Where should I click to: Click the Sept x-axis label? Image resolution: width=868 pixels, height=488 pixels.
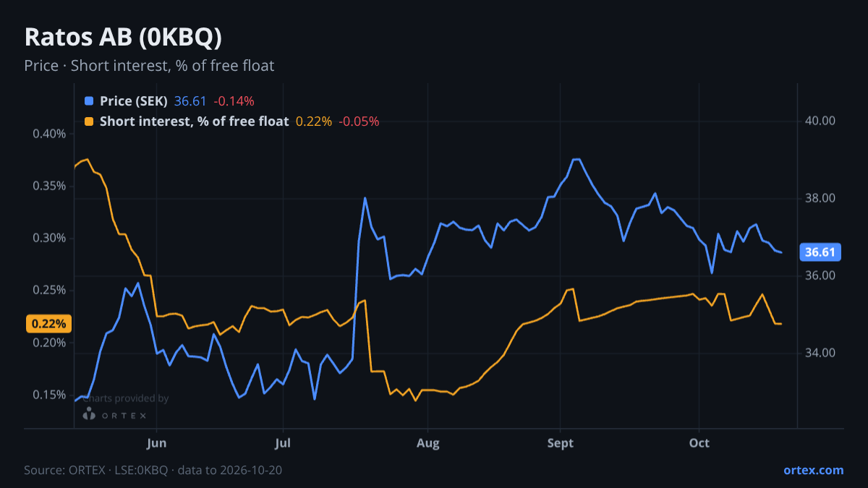(x=559, y=442)
